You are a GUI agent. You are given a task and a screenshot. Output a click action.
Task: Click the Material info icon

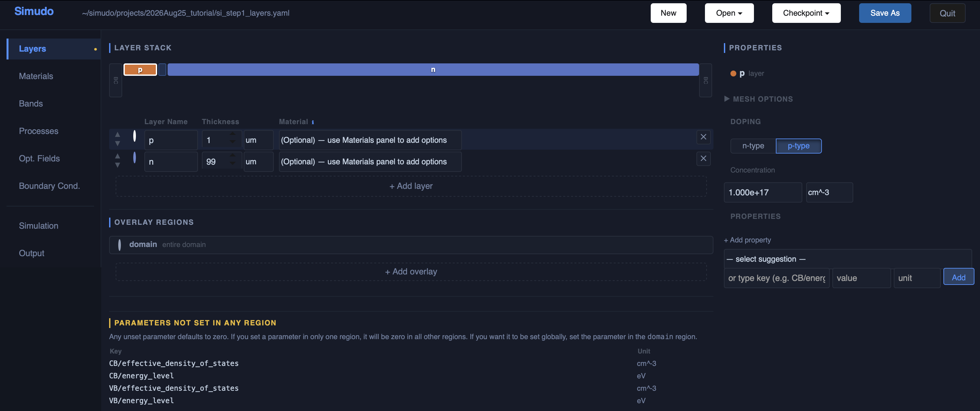pyautogui.click(x=313, y=122)
